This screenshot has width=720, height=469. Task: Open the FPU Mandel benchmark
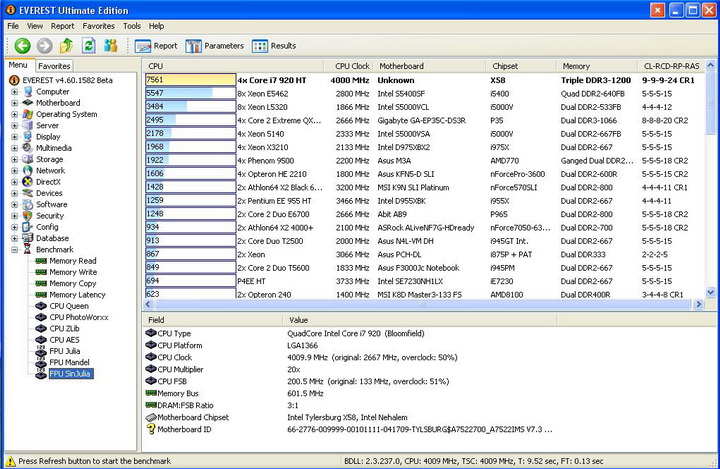point(69,362)
